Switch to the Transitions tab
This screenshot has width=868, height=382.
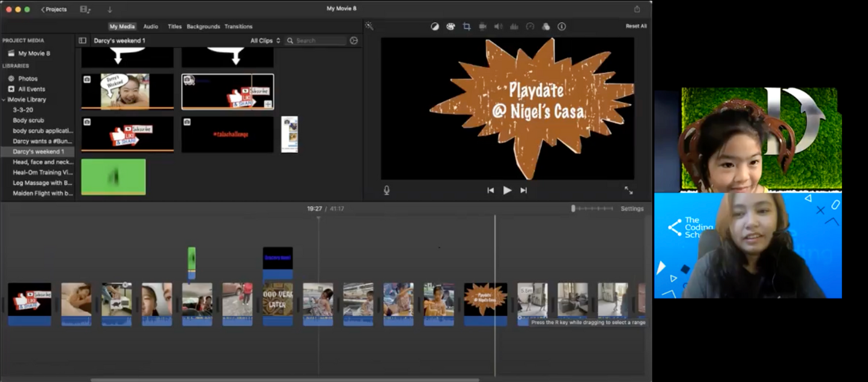[x=238, y=26]
